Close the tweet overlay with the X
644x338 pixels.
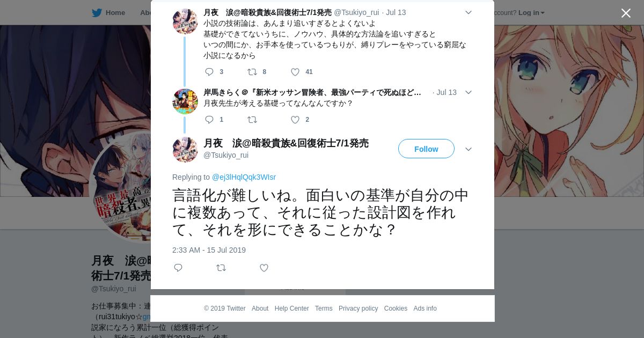(x=626, y=13)
